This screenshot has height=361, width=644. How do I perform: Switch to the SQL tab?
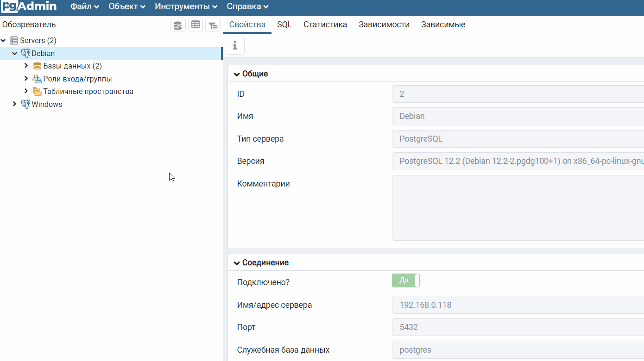[284, 25]
